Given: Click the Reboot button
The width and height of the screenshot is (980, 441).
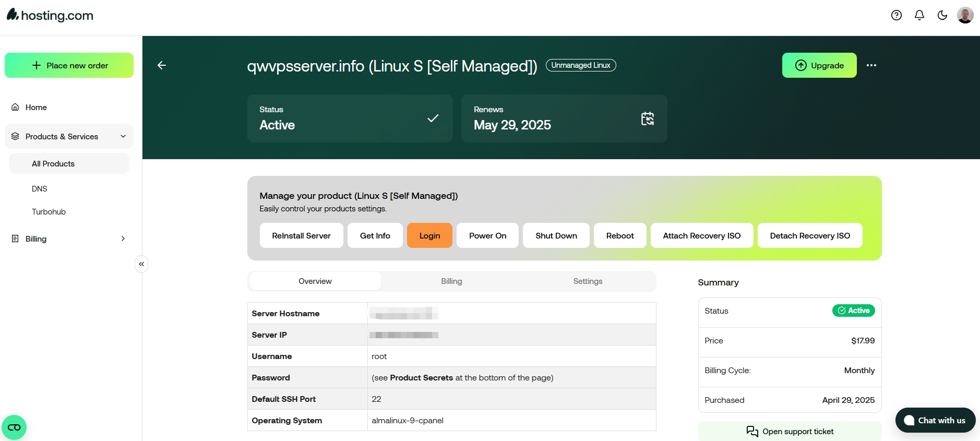Looking at the screenshot, I should click(620, 235).
